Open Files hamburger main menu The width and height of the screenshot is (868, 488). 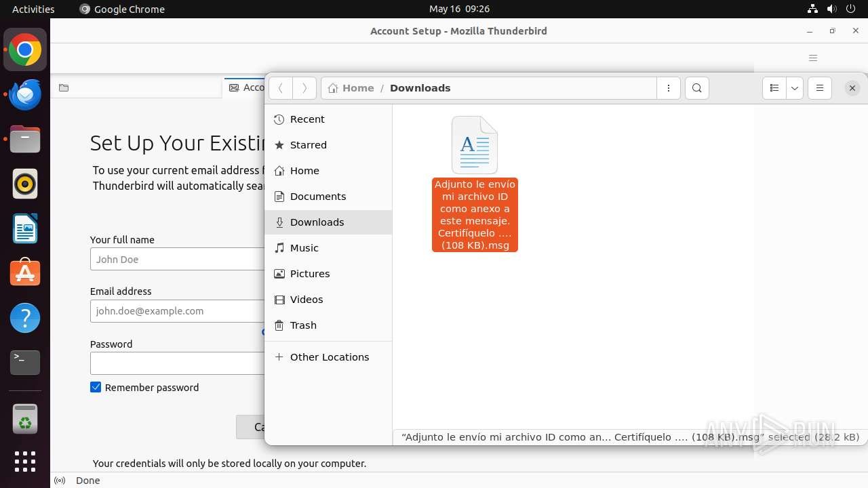click(820, 88)
